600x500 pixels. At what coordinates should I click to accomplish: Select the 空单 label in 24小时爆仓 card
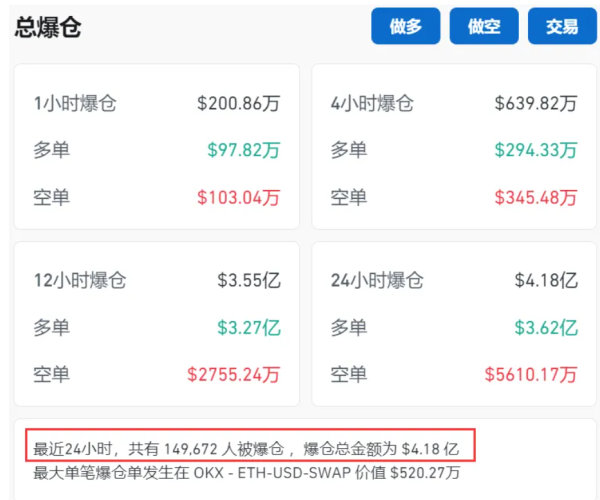[x=349, y=375]
